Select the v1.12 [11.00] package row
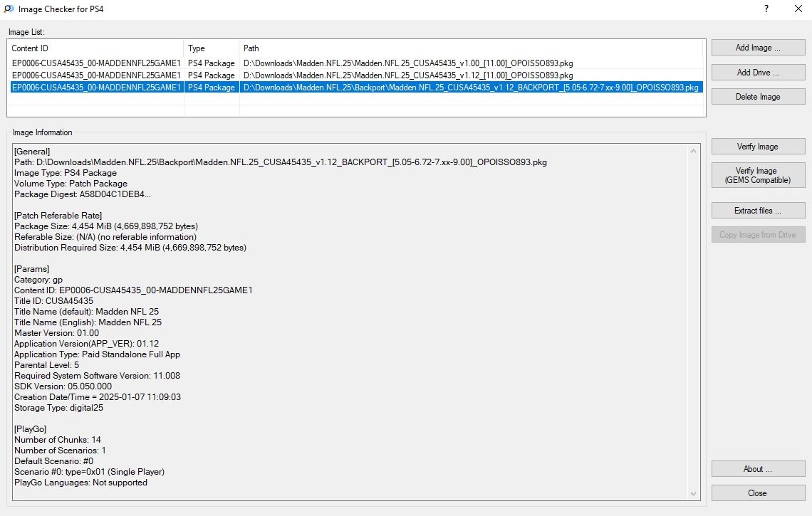The image size is (812, 516). pyautogui.click(x=356, y=75)
